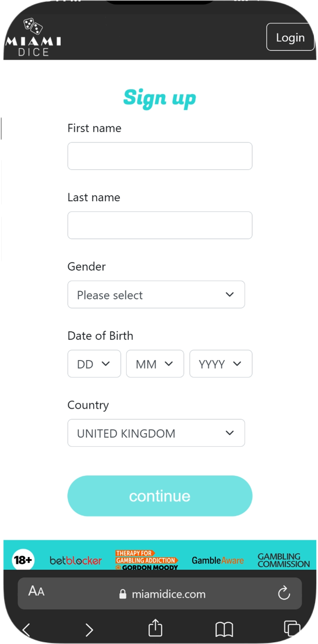The width and height of the screenshot is (318, 644).
Task: Open the betblocker link
Action: coord(76,561)
